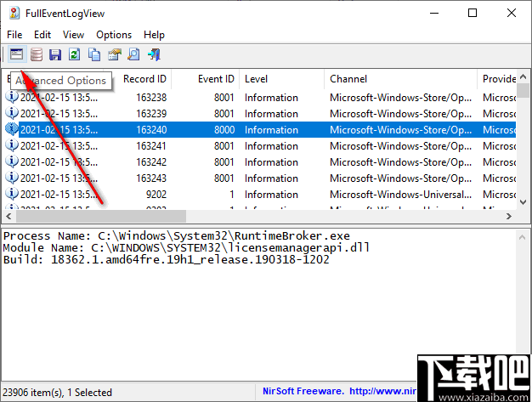Open the Options menu
This screenshot has height=402, width=532.
pos(114,35)
